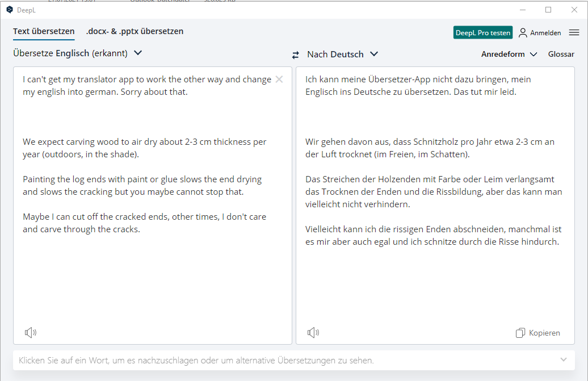
Task: Click into the English source text field
Action: click(x=153, y=206)
